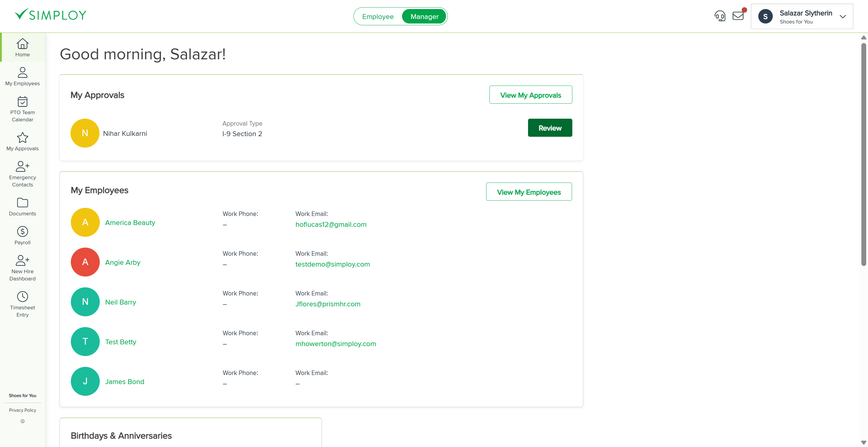Open the Privacy Policy link
This screenshot has width=868, height=447.
[22, 410]
